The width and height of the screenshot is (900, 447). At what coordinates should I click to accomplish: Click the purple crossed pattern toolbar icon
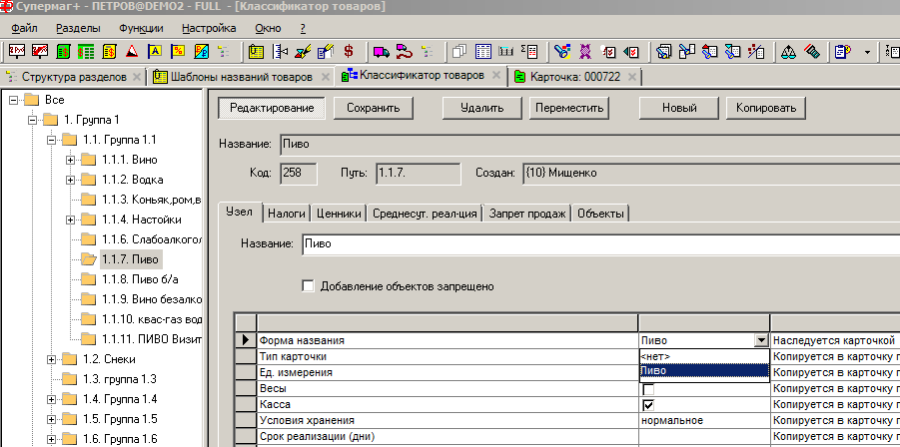tap(585, 52)
